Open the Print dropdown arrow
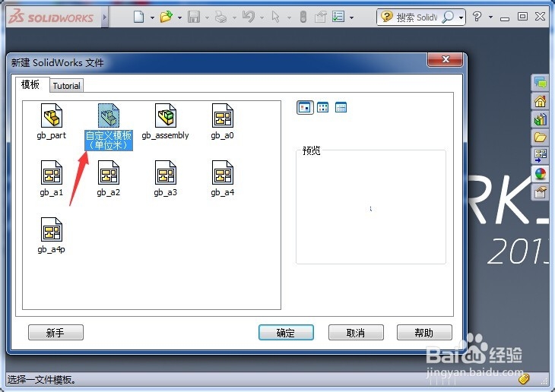This screenshot has height=392, width=555. coord(234,17)
